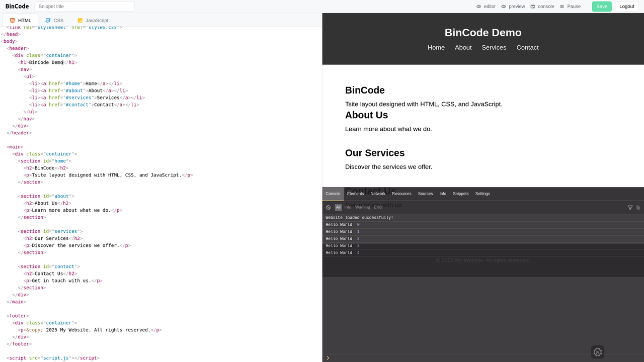Switch to the HTML editor tab
The height and width of the screenshot is (362, 644).
click(x=21, y=20)
